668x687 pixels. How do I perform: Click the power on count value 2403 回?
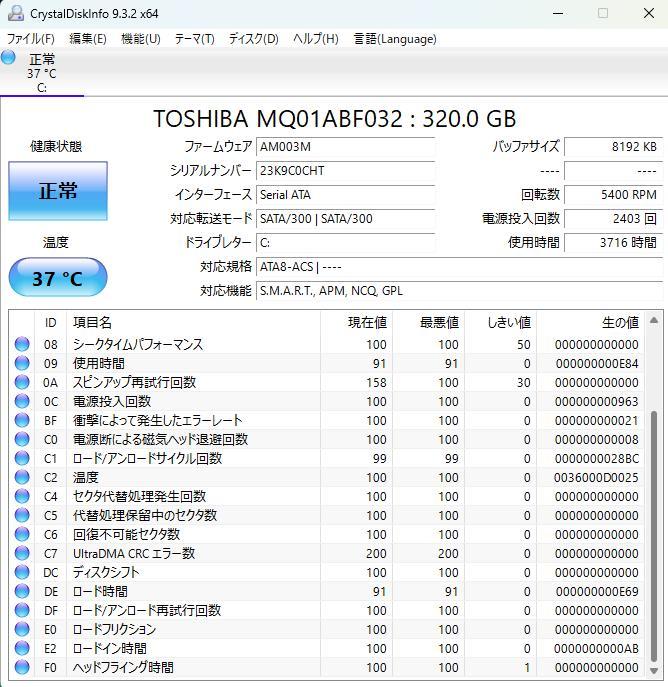613,219
